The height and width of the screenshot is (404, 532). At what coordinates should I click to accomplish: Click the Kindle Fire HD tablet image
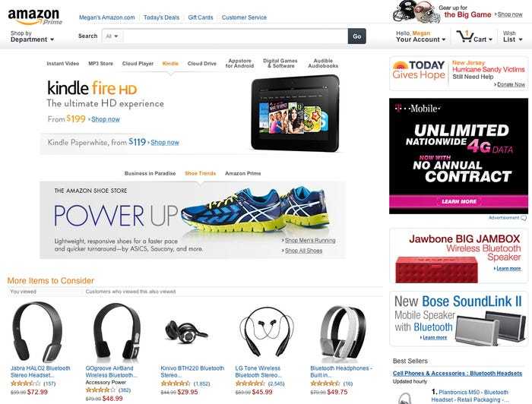(x=295, y=114)
